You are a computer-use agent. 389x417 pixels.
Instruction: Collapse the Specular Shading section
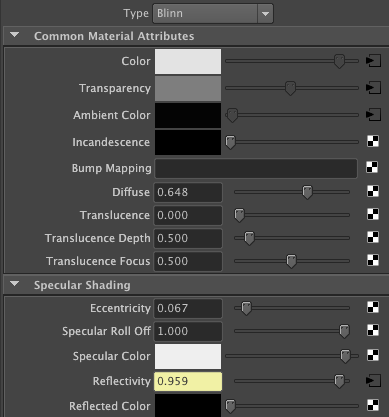click(14, 284)
